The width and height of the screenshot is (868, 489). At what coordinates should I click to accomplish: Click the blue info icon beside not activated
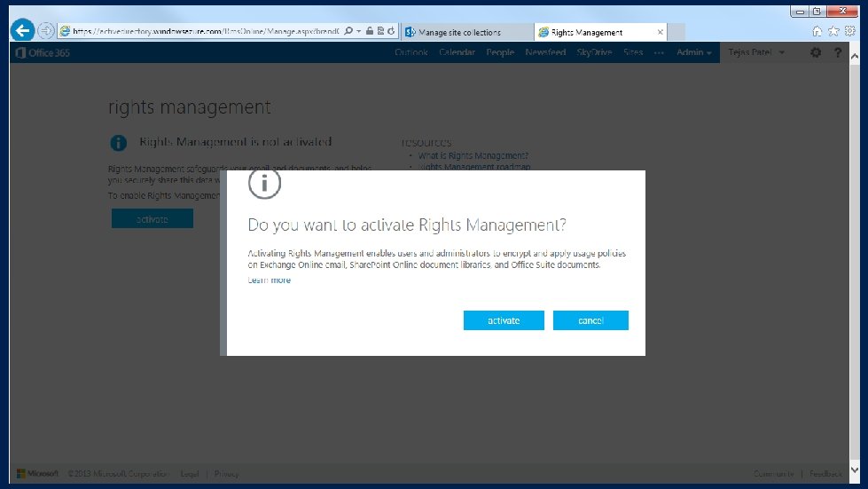tap(118, 143)
